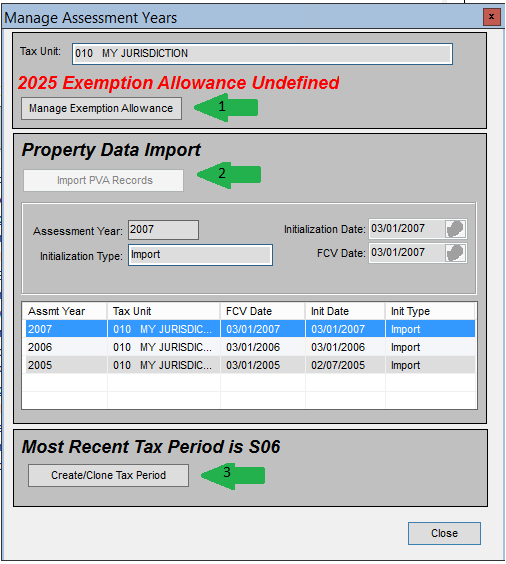Close the dialog with the Close button
The width and height of the screenshot is (506, 564).
[x=444, y=533]
